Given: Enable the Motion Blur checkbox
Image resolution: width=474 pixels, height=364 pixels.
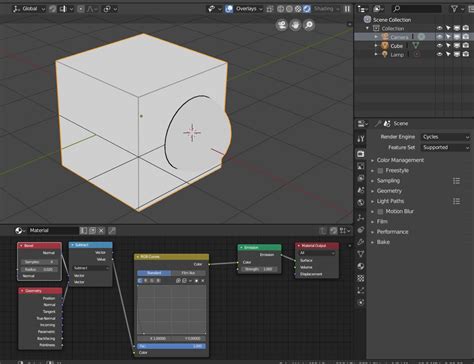Looking at the screenshot, I should pos(380,211).
